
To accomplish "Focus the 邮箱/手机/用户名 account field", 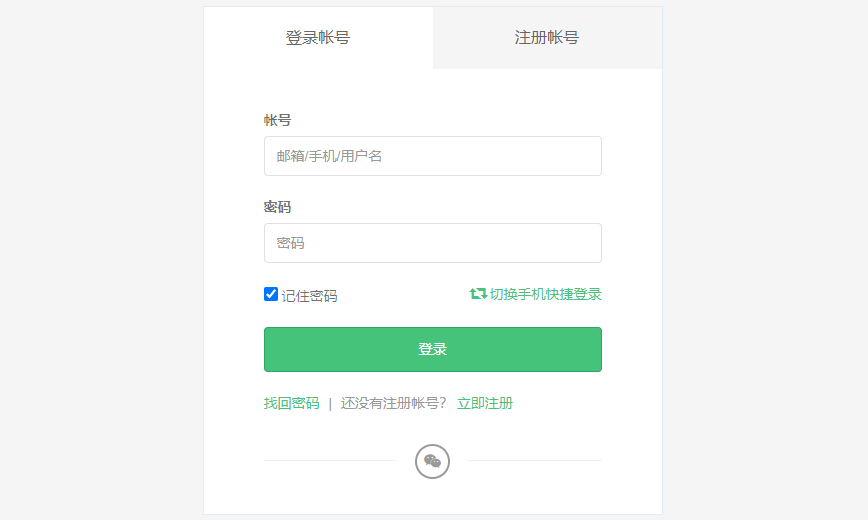I will coord(432,156).
